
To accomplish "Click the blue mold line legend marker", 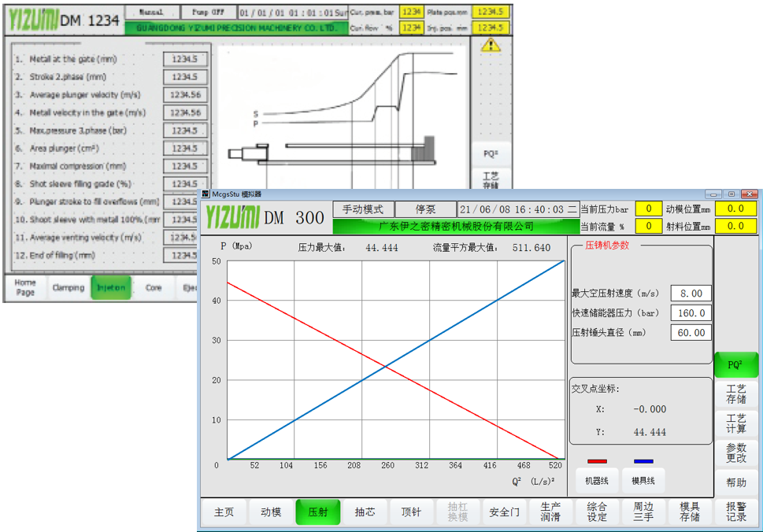I will tap(643, 462).
